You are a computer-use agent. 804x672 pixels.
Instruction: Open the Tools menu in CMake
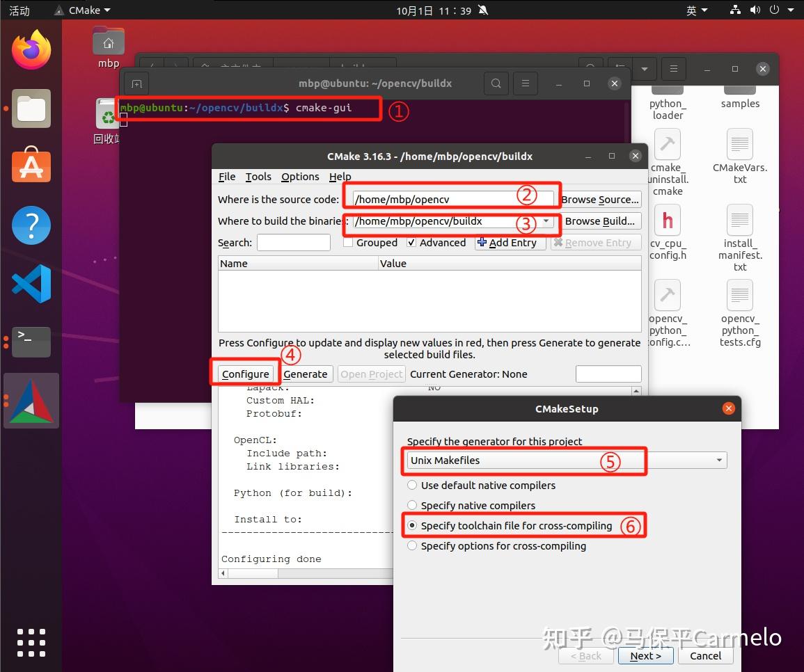258,176
